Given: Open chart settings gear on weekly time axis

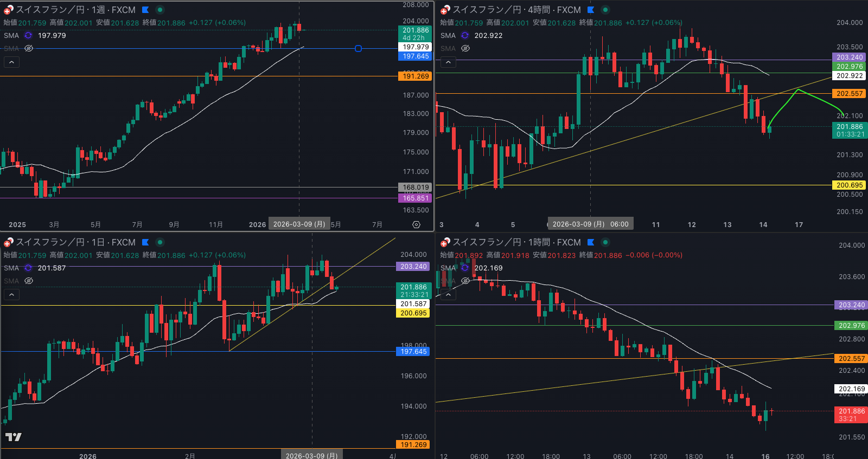Looking at the screenshot, I should pyautogui.click(x=416, y=224).
